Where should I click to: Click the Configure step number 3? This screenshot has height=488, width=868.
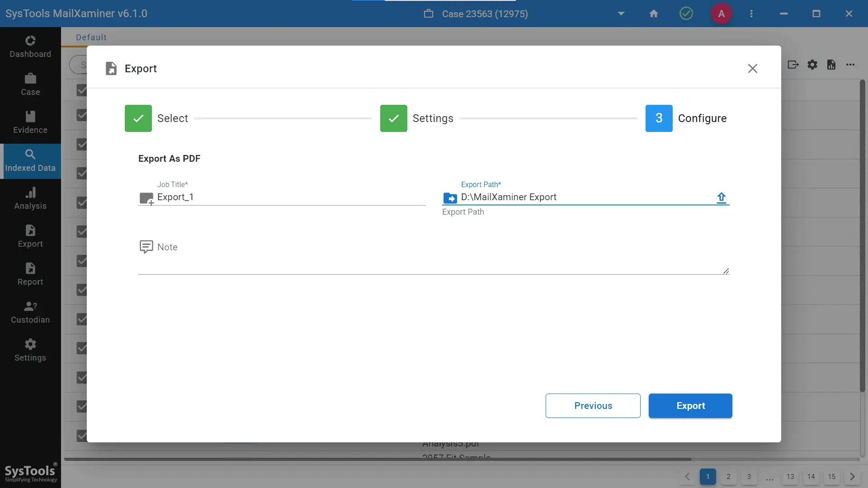click(659, 118)
